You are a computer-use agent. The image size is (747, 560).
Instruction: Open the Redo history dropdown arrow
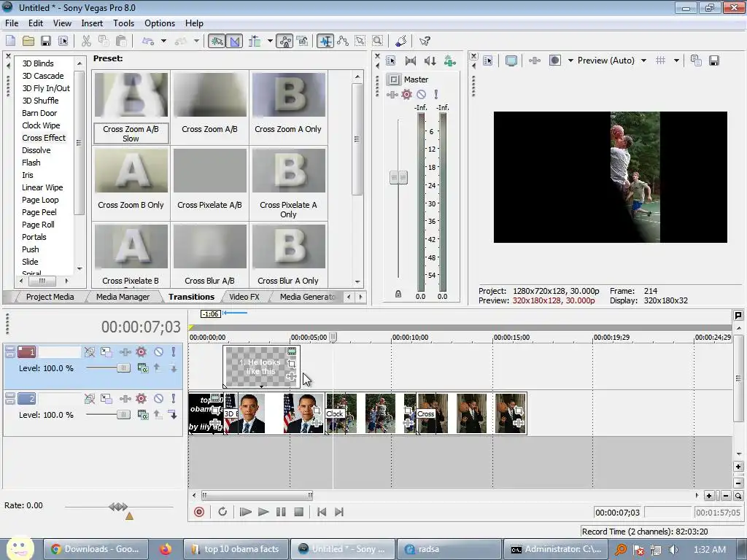coord(196,41)
